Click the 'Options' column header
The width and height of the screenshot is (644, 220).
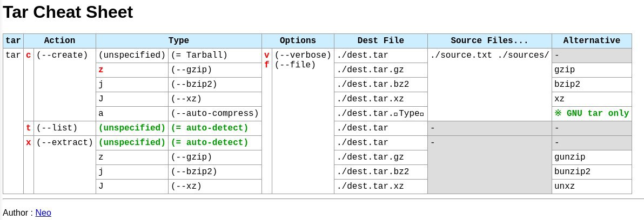298,40
